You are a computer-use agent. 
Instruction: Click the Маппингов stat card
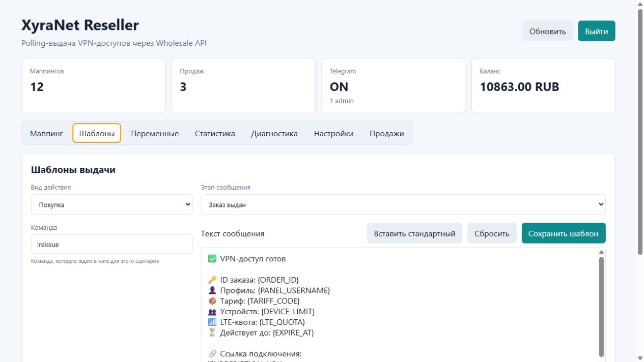tap(94, 85)
